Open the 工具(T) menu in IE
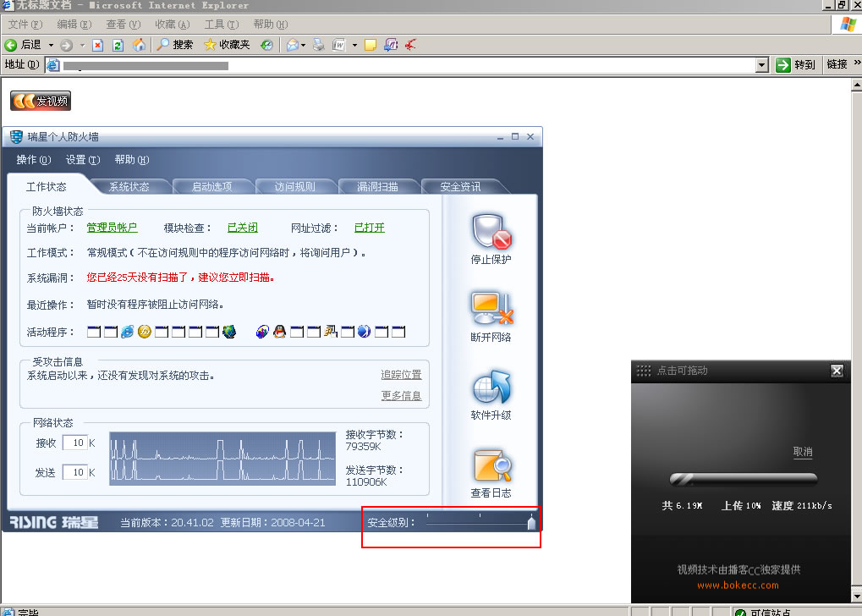 pos(222,25)
